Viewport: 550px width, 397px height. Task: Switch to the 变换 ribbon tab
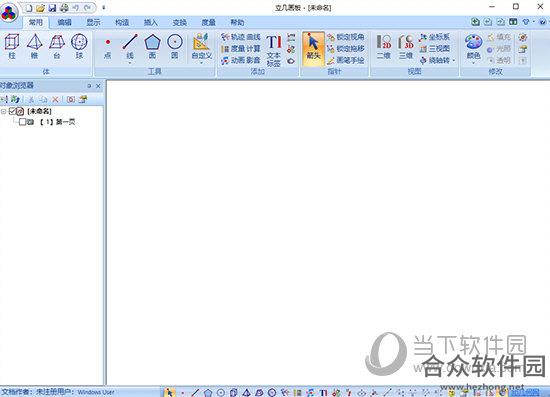pos(180,22)
